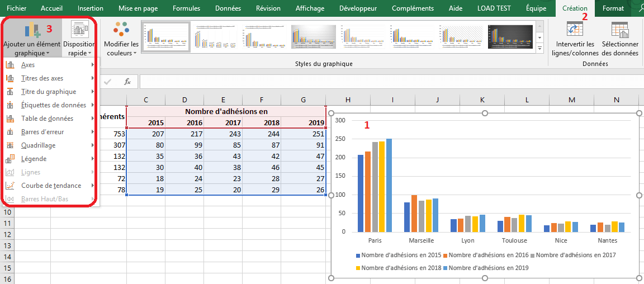644x284 pixels.
Task: Click the Sélectionner des données icon
Action: coord(619,29)
